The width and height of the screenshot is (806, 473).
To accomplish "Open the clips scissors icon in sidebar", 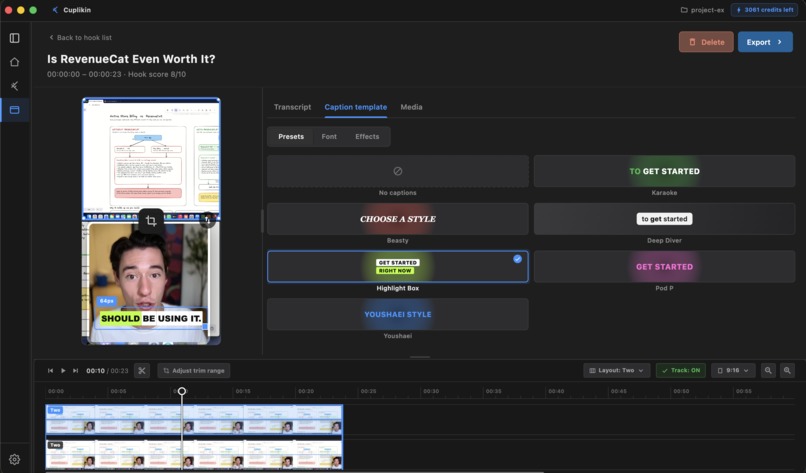I will [14, 86].
